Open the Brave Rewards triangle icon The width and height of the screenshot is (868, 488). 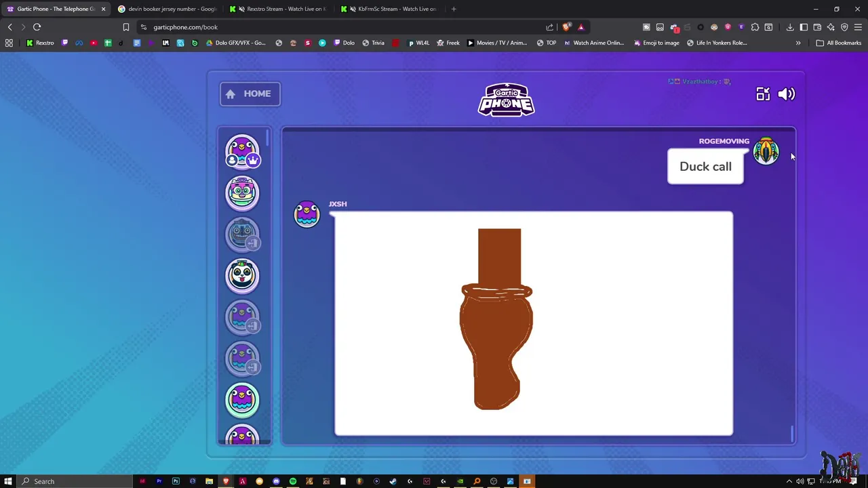point(581,27)
